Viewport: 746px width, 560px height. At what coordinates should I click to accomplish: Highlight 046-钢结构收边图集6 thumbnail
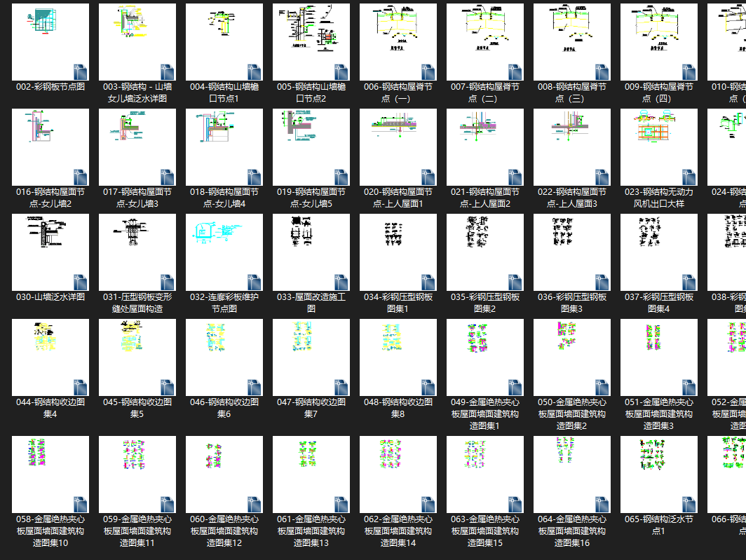tap(224, 357)
